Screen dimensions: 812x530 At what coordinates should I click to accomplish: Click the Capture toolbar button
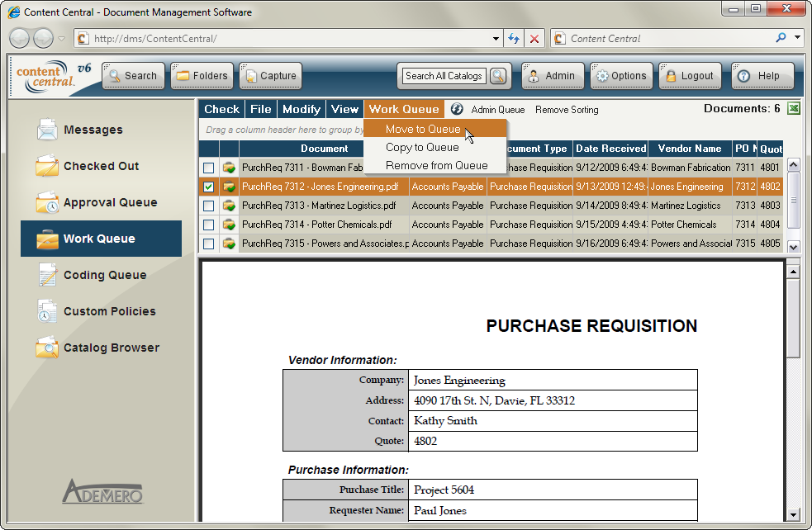tap(270, 76)
